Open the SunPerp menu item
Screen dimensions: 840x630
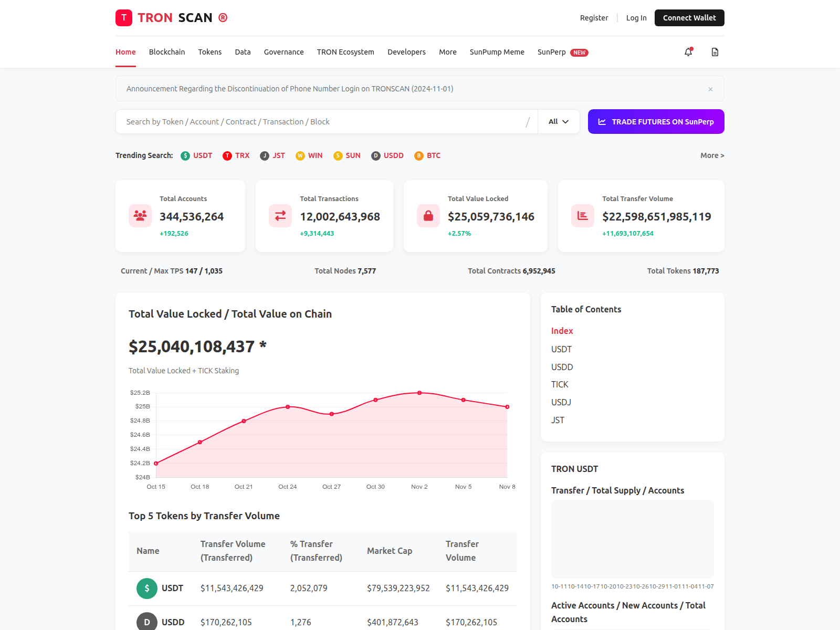click(552, 52)
